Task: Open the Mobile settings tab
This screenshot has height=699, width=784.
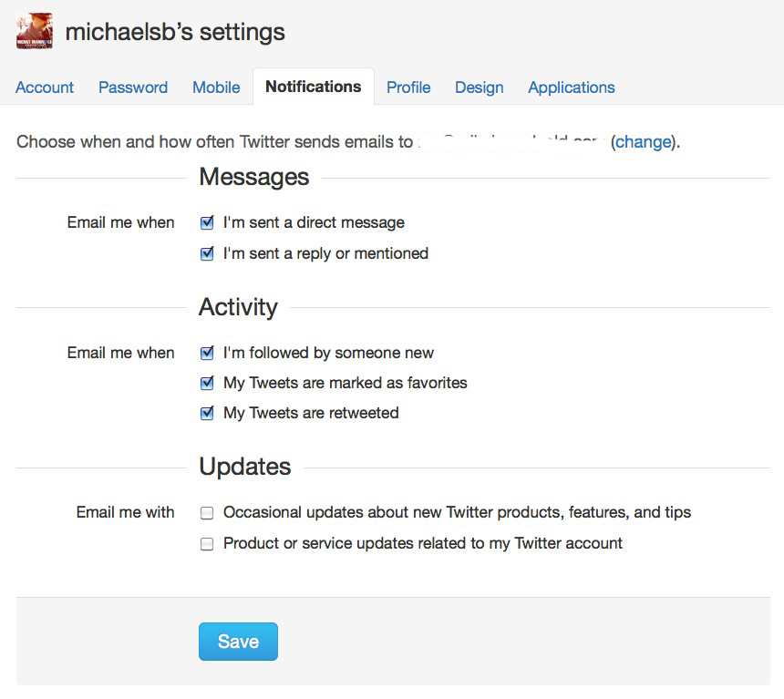Action: (x=215, y=87)
